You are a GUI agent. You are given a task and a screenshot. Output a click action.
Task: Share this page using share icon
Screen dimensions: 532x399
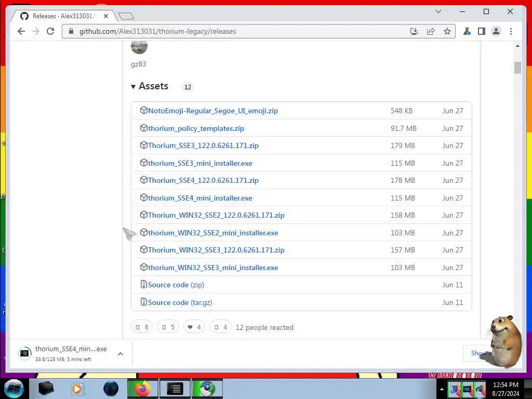pos(431,32)
